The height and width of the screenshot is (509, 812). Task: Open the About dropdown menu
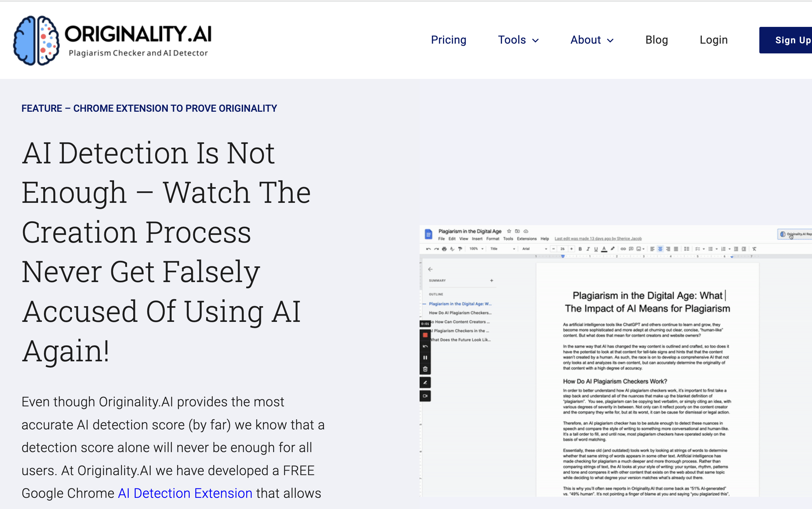(x=591, y=40)
